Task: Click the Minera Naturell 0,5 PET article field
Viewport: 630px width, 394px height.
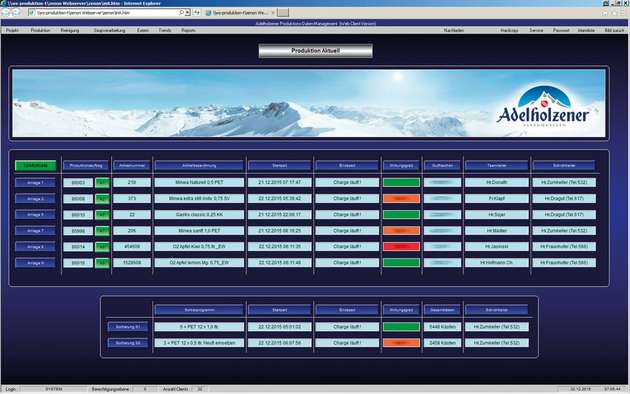Action: (199, 182)
